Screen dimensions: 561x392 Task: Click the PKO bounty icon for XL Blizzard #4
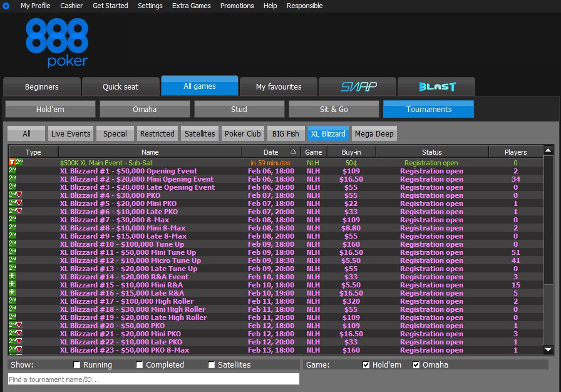point(19,195)
